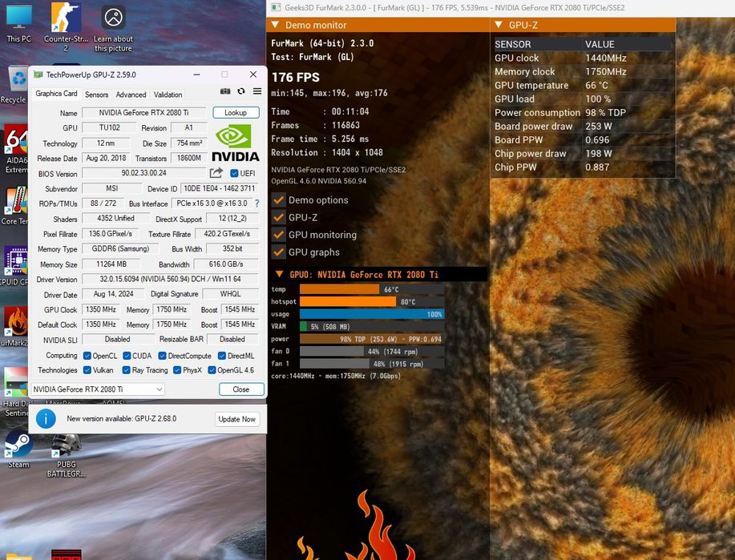Image resolution: width=735 pixels, height=560 pixels.
Task: Toggle the OpenGL 4.6 checkbox
Action: 212,370
